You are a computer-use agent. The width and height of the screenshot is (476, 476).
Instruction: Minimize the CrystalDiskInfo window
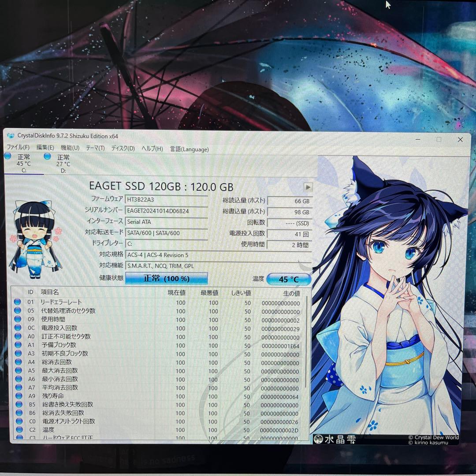418,139
